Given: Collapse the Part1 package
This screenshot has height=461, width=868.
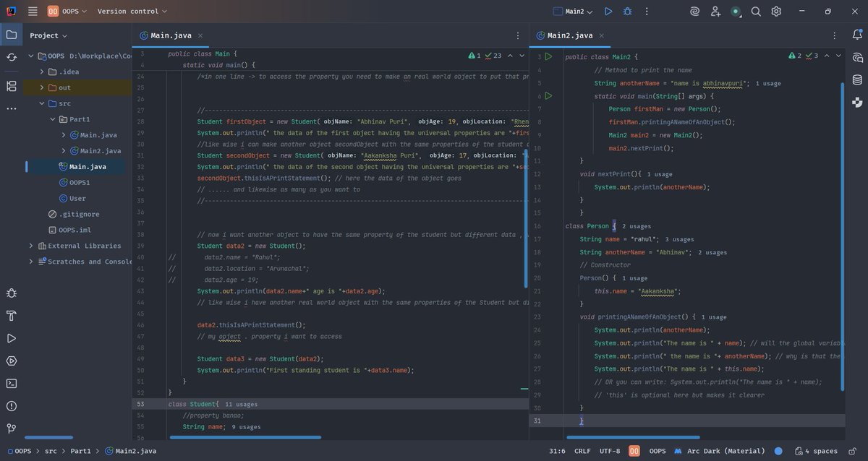Looking at the screenshot, I should [x=53, y=119].
